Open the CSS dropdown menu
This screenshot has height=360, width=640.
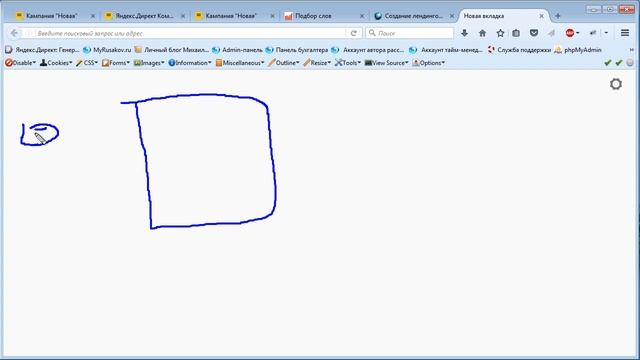tap(87, 63)
